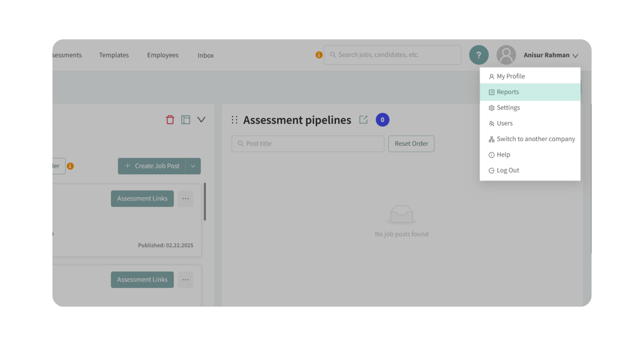Click the red trash delete icon
Image resolution: width=644 pixels, height=346 pixels.
170,120
